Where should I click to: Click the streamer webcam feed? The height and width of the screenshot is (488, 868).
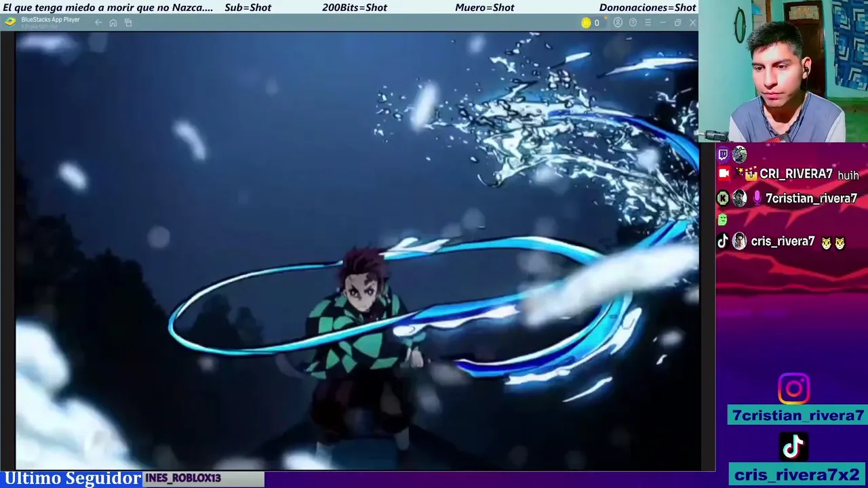coord(783,70)
